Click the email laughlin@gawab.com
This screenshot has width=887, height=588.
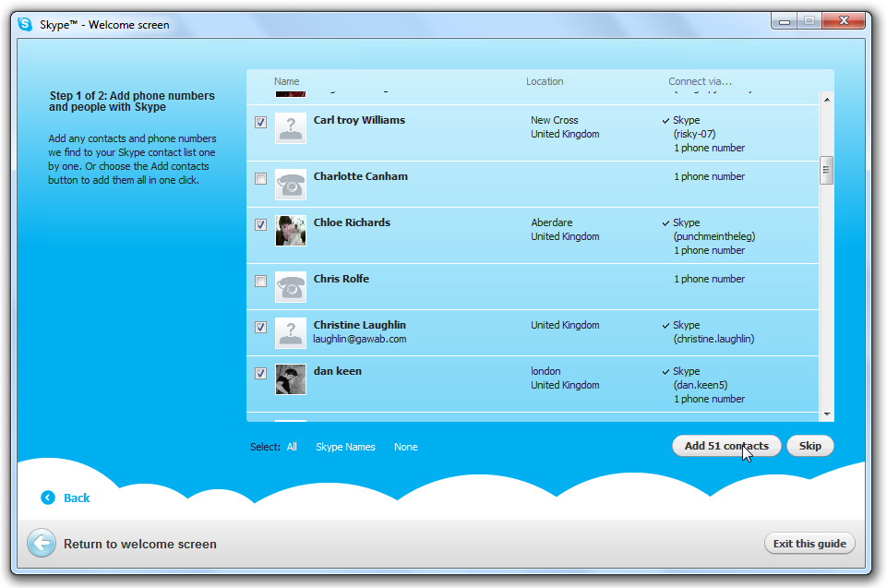(x=360, y=339)
